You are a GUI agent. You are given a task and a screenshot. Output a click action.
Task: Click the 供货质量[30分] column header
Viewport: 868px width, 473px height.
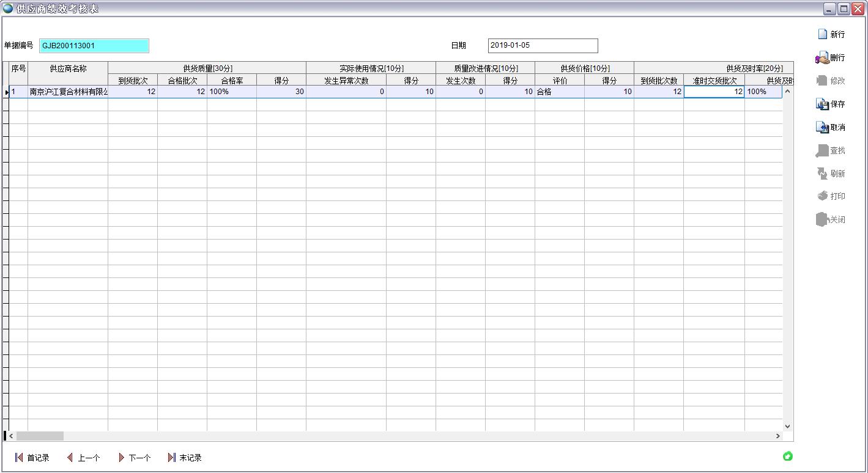pos(207,68)
